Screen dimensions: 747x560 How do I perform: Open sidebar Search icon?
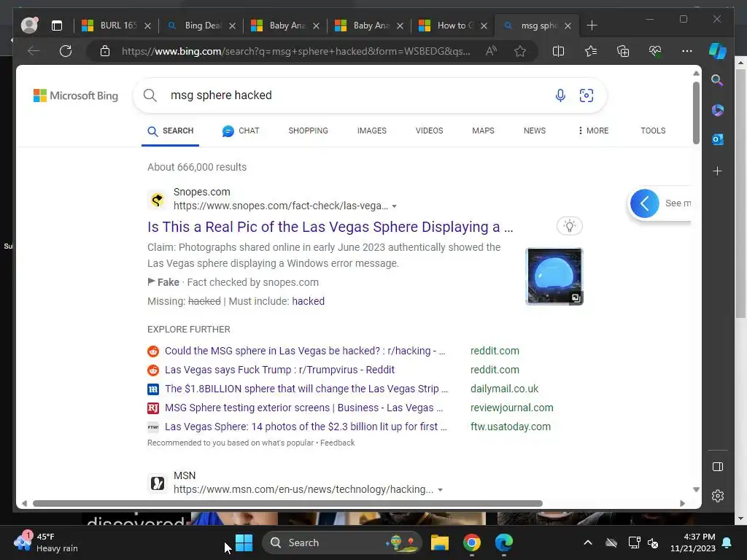coord(718,80)
